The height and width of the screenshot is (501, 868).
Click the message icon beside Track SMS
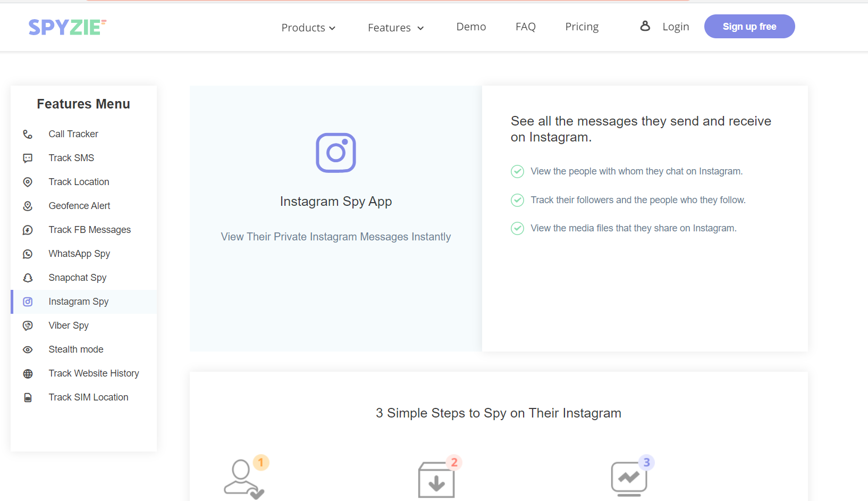tap(28, 158)
